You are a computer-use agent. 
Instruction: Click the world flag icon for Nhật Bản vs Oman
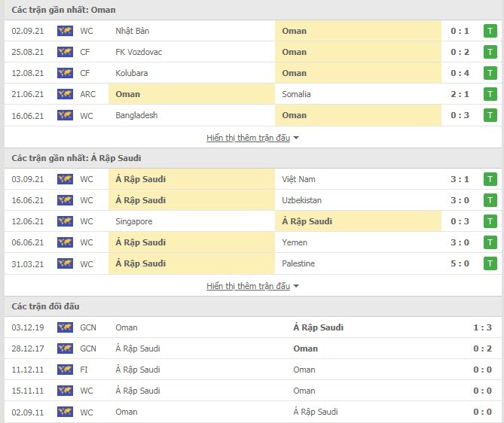[x=65, y=31]
